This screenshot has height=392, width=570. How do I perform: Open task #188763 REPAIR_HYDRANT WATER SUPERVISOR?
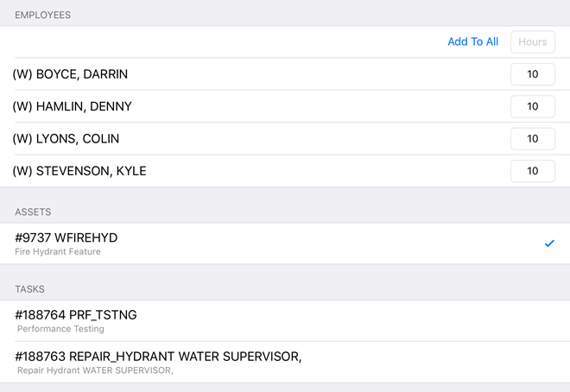click(158, 356)
